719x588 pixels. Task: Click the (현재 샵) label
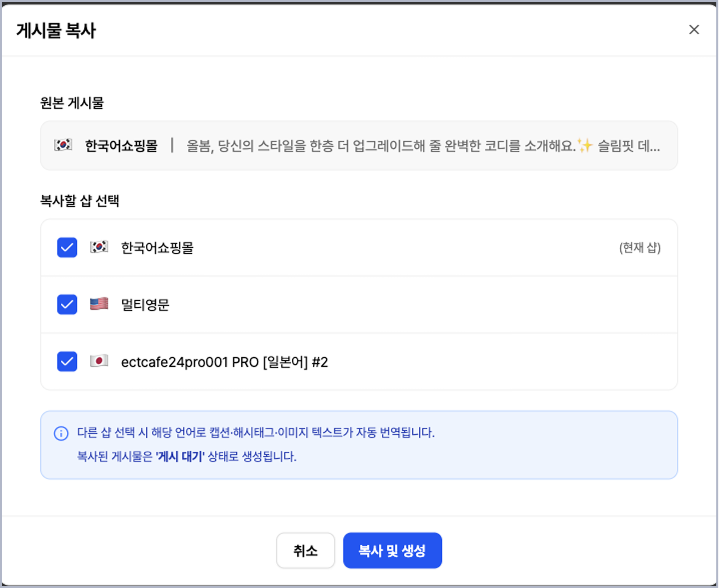coord(640,248)
